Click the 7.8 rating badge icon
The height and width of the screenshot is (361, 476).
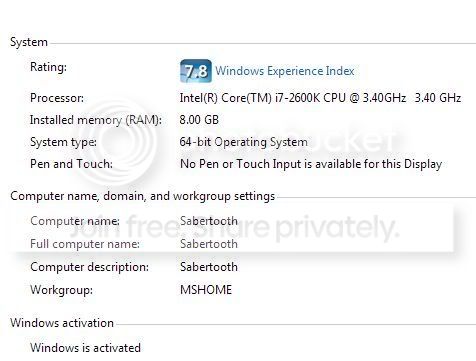tap(196, 71)
